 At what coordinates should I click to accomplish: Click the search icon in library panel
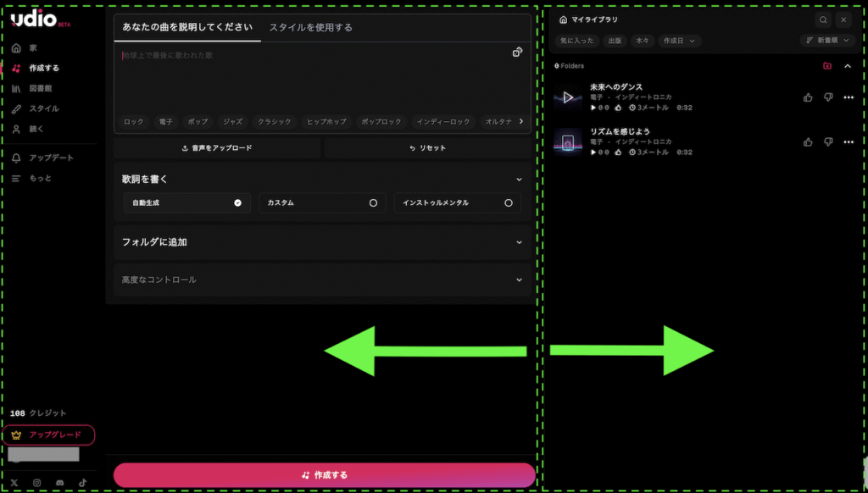823,19
